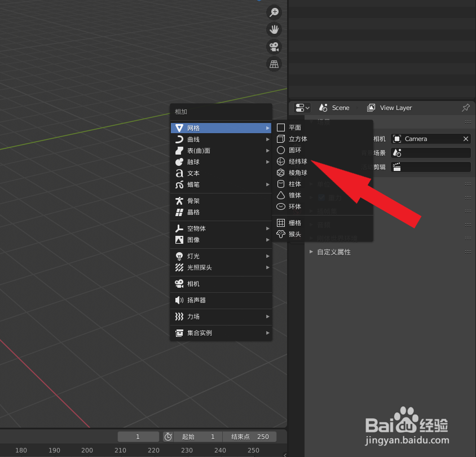This screenshot has height=457, width=476.
Task: Click the 曲线 curve icon
Action: pos(179,139)
